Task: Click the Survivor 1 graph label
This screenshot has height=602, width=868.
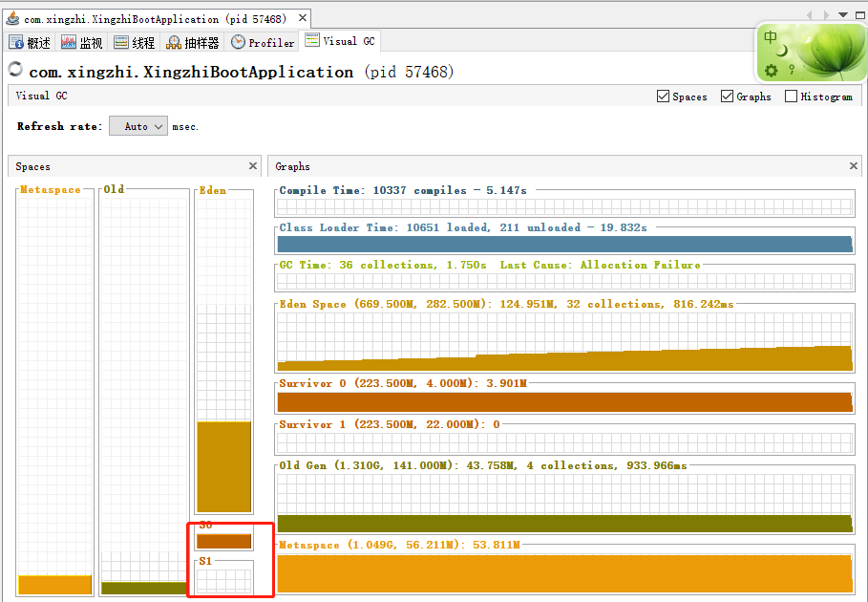Action: [390, 425]
